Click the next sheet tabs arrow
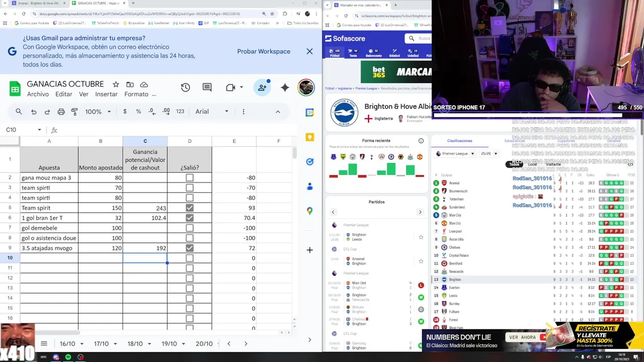The image size is (644, 362). coord(246,344)
